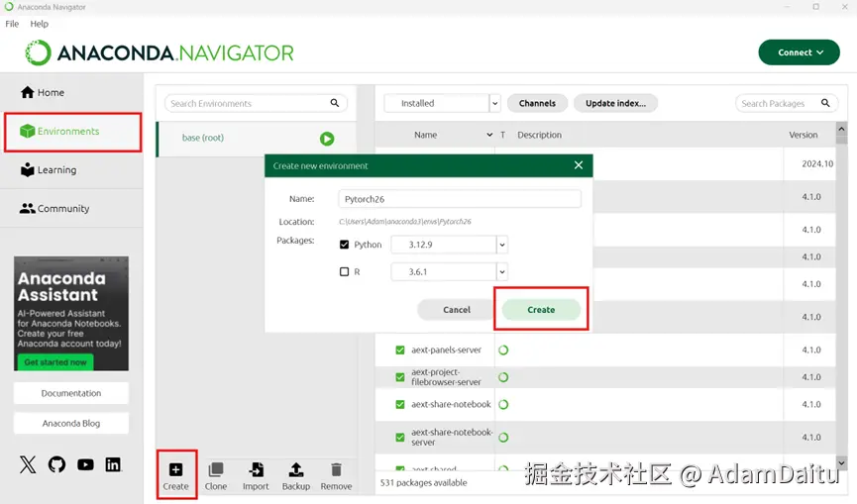Click the Update index... button
Screen dimensions: 857x504
(615, 103)
